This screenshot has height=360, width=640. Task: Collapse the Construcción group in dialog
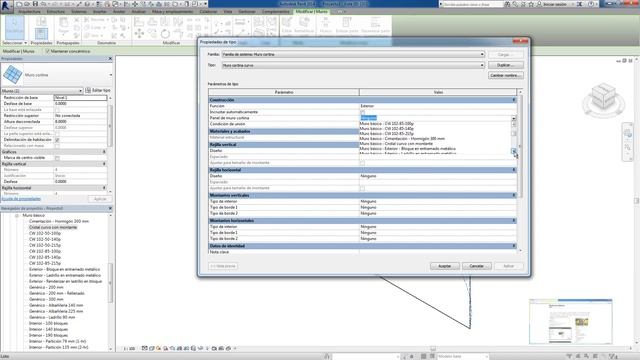pyautogui.click(x=514, y=100)
